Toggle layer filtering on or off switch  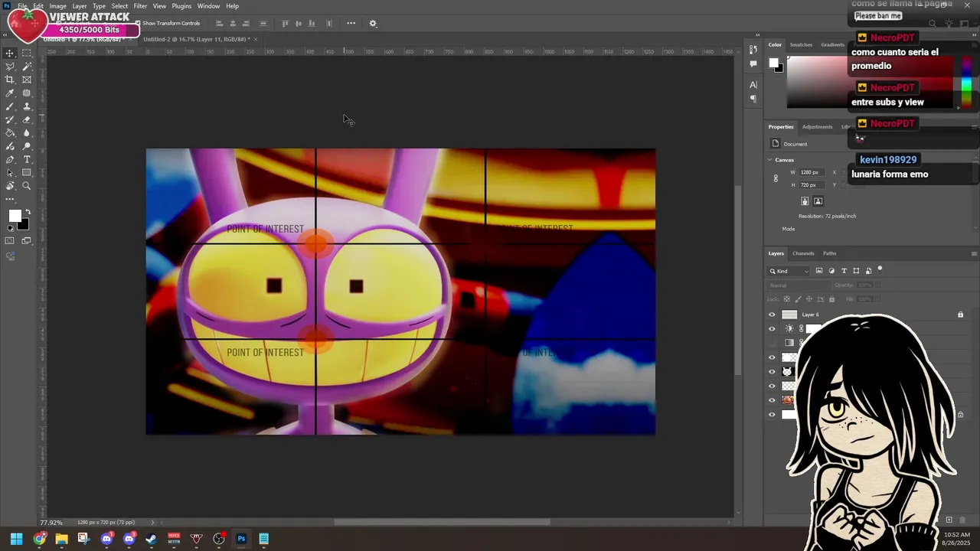(880, 269)
